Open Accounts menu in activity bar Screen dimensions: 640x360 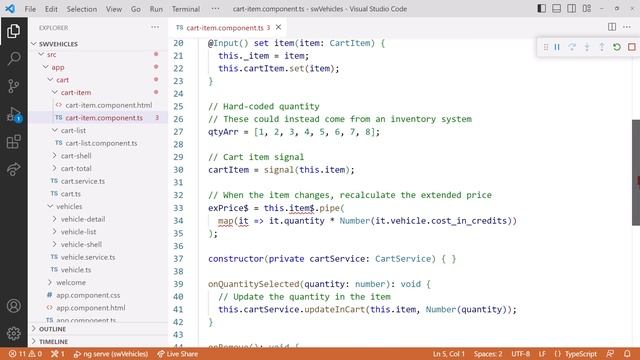pos(13,306)
